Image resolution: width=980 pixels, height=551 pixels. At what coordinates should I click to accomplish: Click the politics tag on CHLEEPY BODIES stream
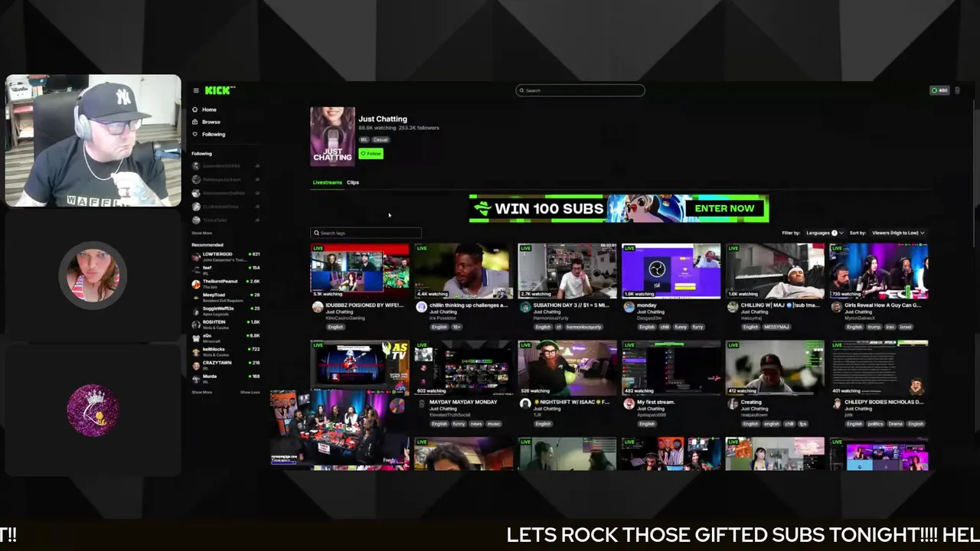pyautogui.click(x=875, y=423)
